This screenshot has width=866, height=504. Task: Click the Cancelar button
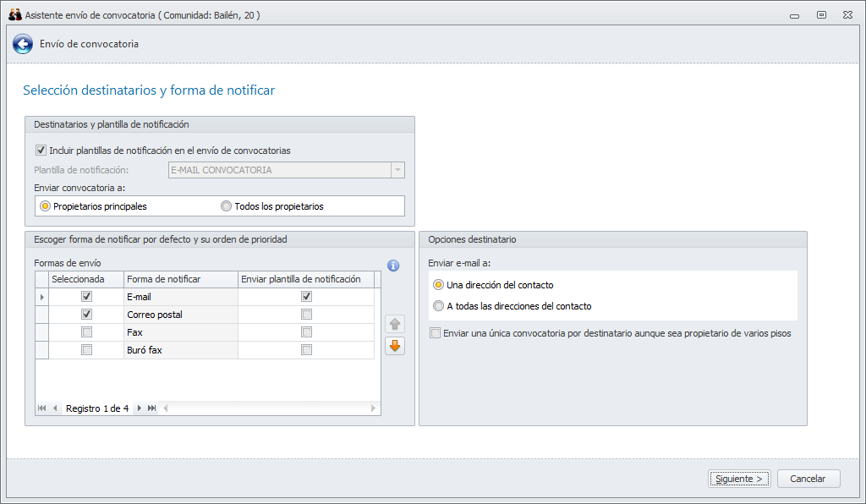(x=808, y=479)
